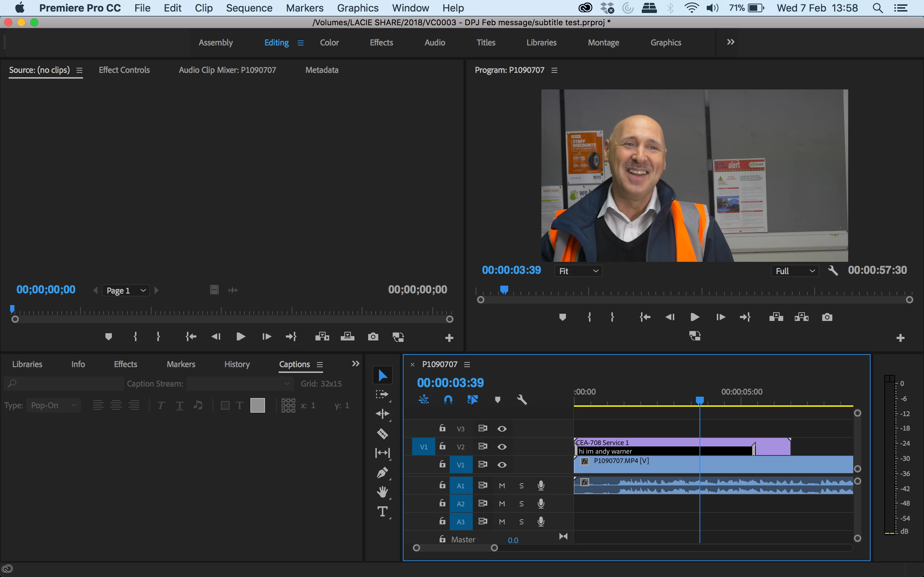Open Page 1 dropdown in Source monitor
Screen dimensions: 924x577
click(126, 290)
